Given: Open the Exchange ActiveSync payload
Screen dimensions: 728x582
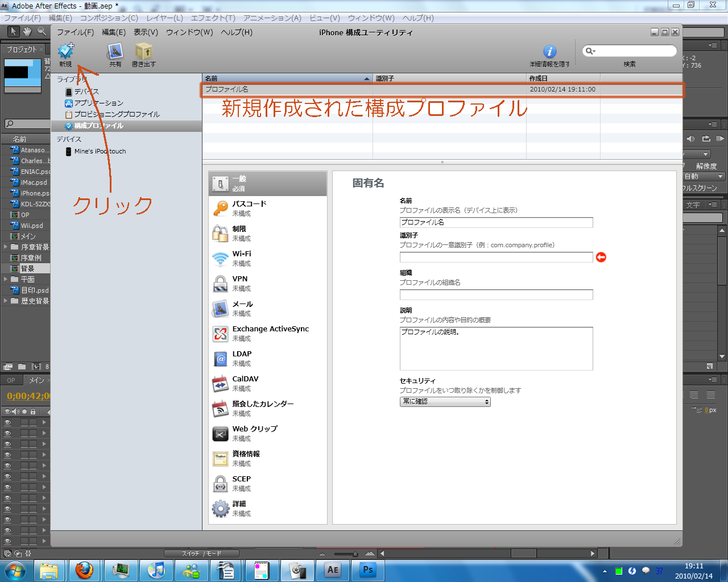Looking at the screenshot, I should pos(268,334).
